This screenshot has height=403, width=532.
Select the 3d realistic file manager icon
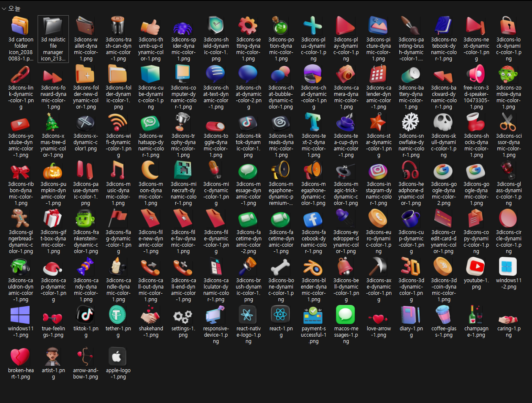click(x=53, y=39)
